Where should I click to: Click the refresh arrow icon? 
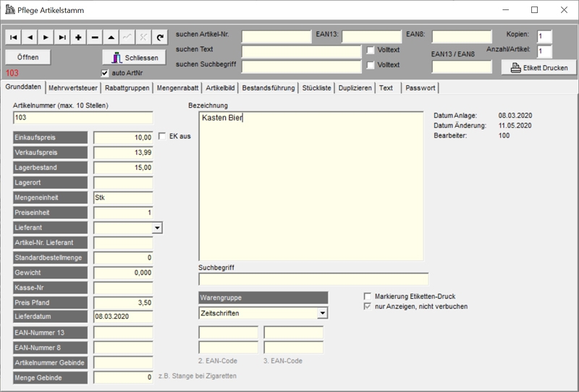pyautogui.click(x=160, y=37)
